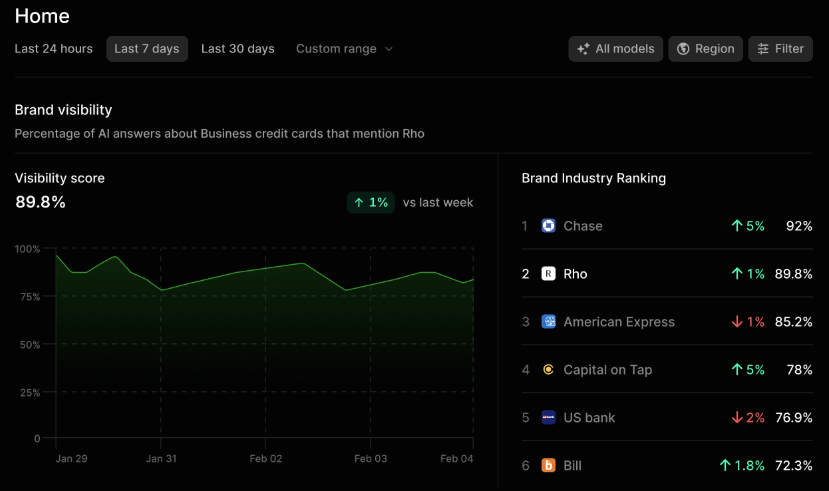
Task: Click the Visibility score label
Action: [60, 178]
